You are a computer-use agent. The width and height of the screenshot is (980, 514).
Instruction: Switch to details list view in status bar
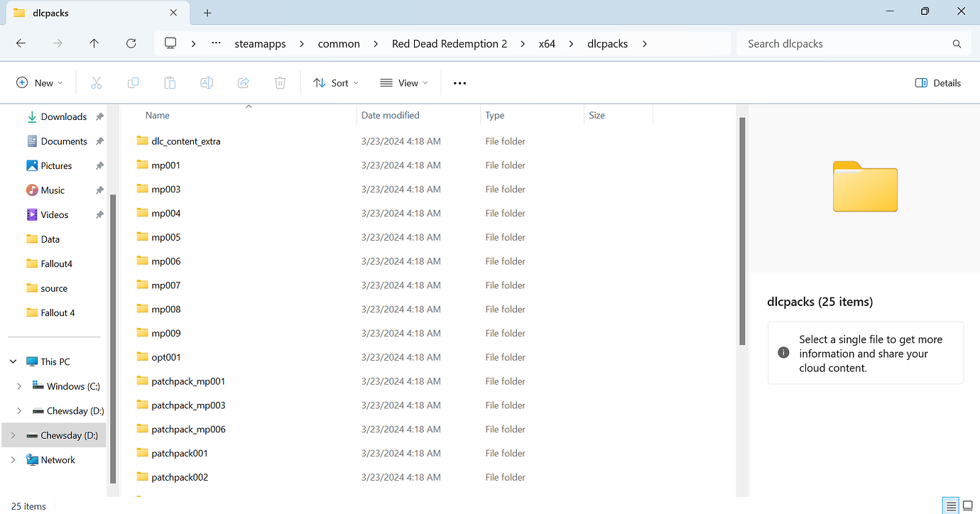[950, 505]
